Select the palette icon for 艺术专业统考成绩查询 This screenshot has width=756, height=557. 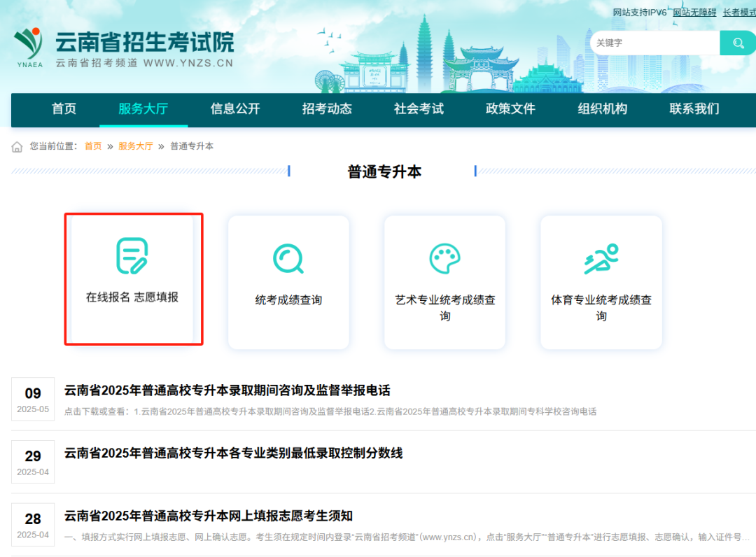tap(444, 258)
